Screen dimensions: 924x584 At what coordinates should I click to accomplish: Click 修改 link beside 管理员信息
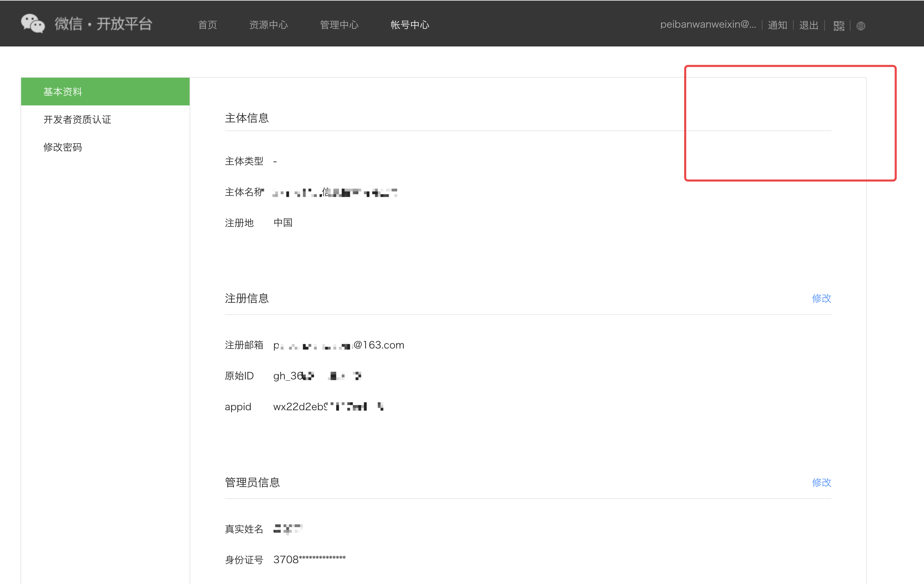[x=821, y=482]
